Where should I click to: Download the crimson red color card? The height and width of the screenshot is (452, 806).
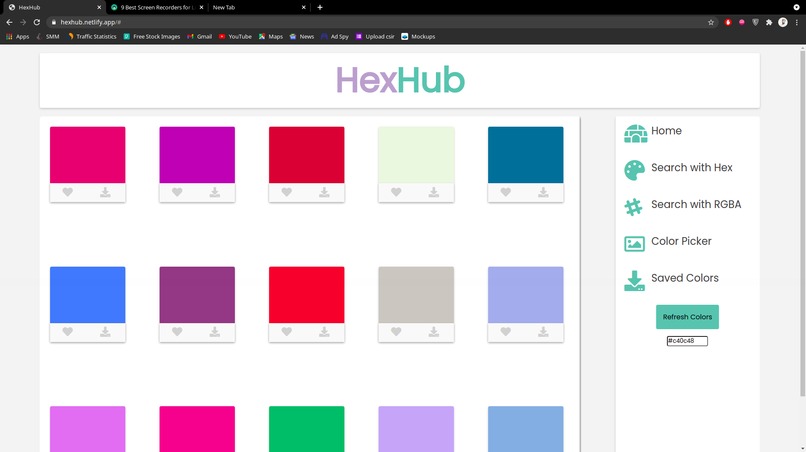[x=324, y=192]
